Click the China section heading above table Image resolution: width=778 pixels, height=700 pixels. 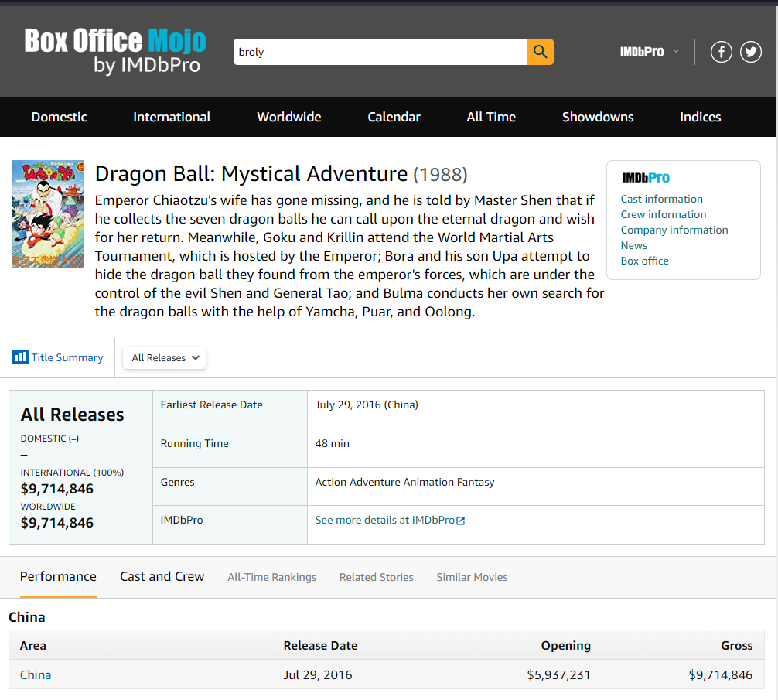27,617
